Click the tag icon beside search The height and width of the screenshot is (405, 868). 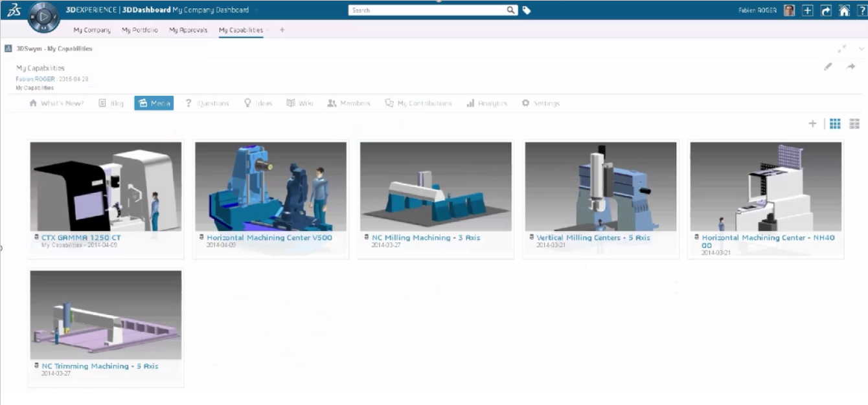point(527,10)
